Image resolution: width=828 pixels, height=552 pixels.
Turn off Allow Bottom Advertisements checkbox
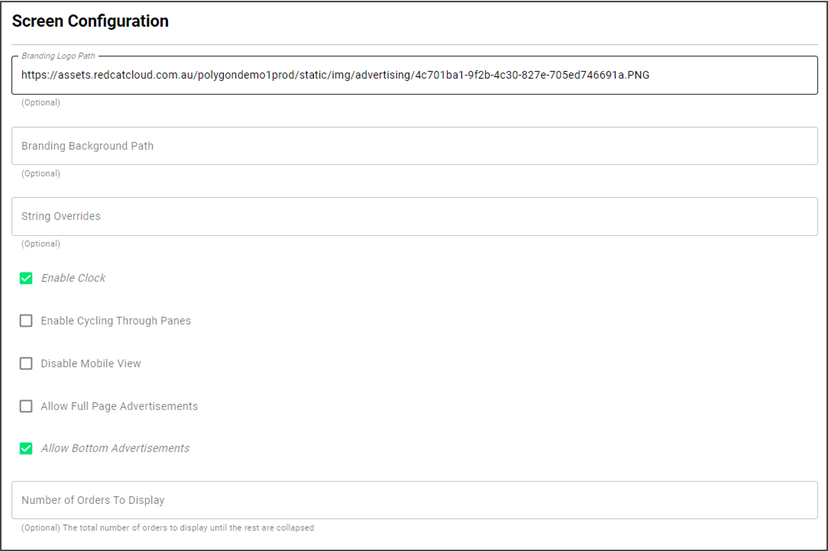(x=26, y=448)
